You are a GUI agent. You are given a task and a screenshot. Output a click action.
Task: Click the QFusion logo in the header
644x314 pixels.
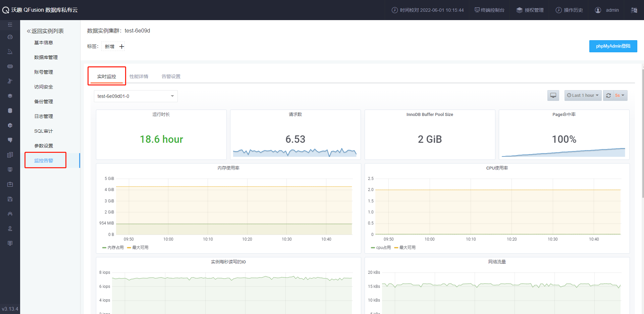pos(6,10)
